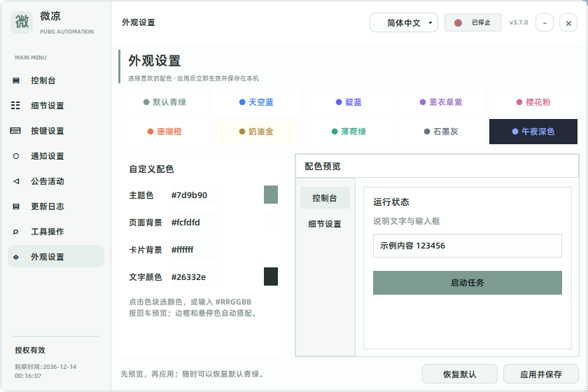The image size is (588, 392).
Task: Click the 公告活动 megaphone icon
Action: click(15, 181)
